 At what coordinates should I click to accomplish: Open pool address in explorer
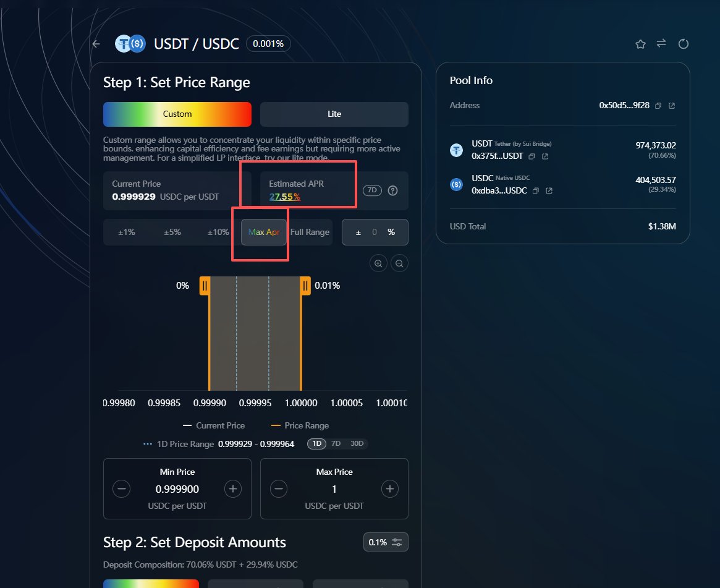click(x=672, y=106)
